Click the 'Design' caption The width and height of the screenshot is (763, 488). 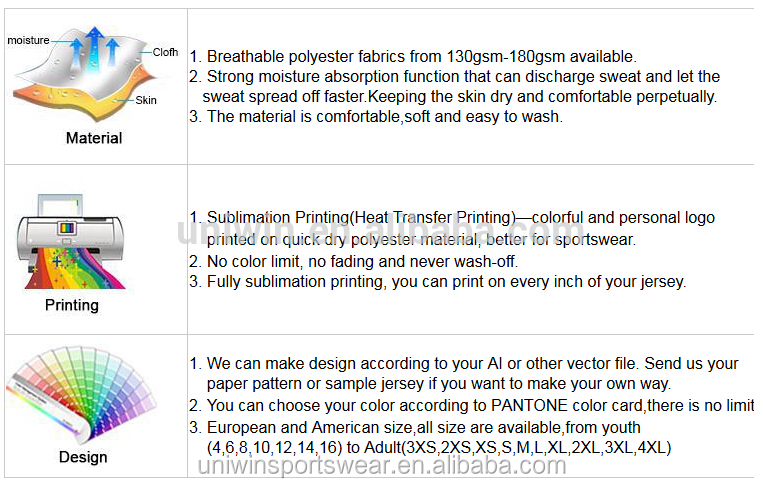(83, 457)
